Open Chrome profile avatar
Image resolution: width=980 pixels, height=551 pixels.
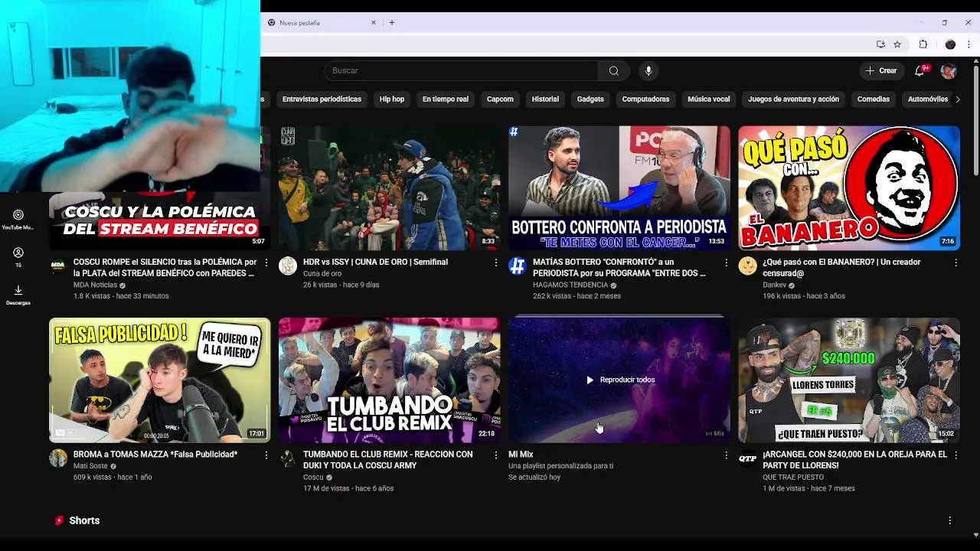(950, 44)
